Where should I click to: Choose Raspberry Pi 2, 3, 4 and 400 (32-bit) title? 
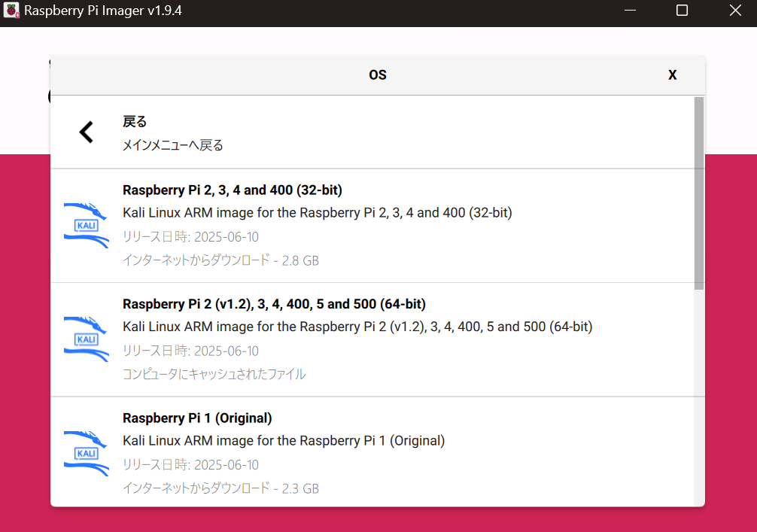(x=233, y=190)
